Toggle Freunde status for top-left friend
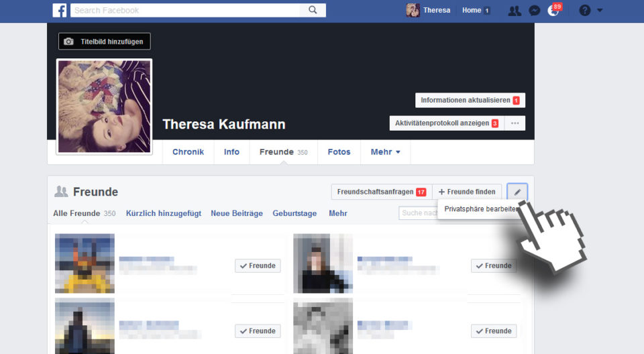Screen dimensions: 644x354 click(258, 265)
